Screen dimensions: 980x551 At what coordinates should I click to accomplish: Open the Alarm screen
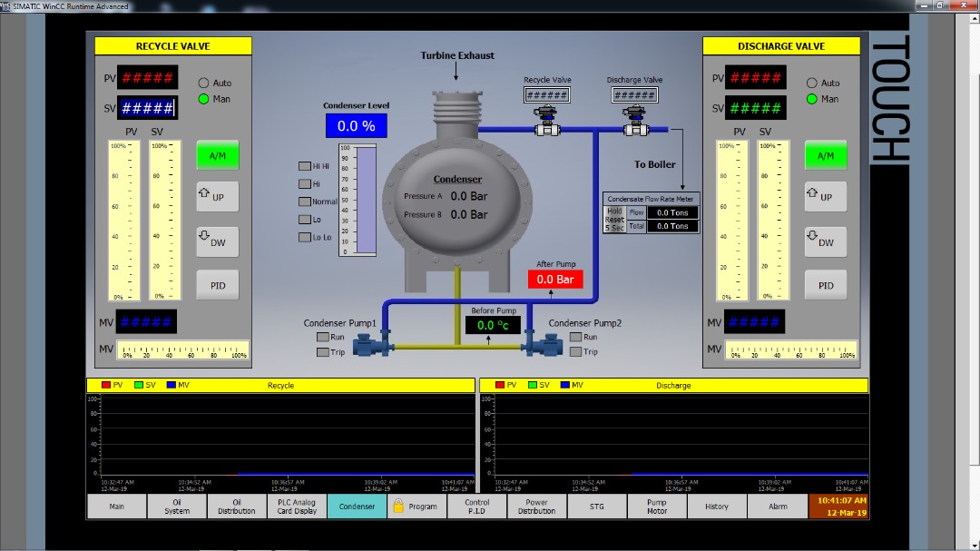[x=778, y=507]
